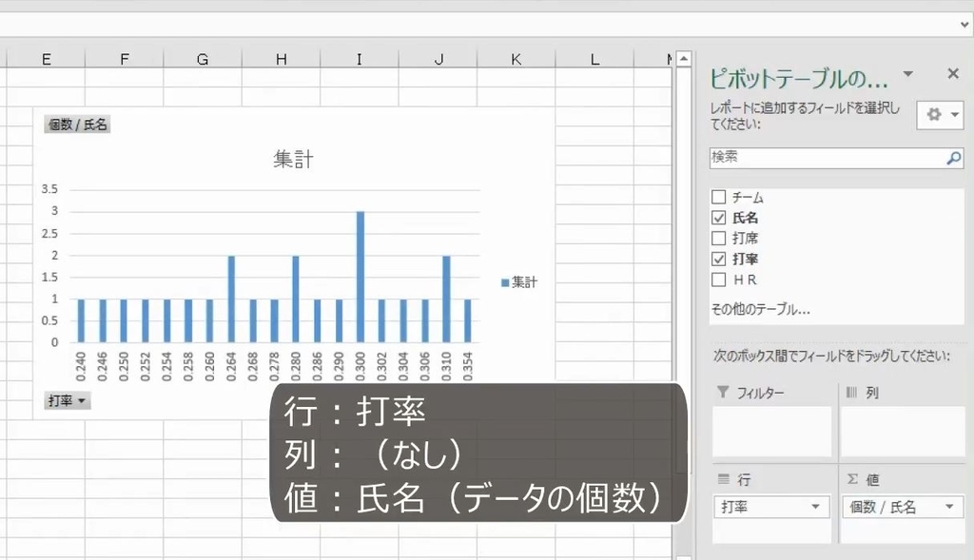Click the 3.5 value axis label
The width and height of the screenshot is (974, 560).
tap(49, 189)
